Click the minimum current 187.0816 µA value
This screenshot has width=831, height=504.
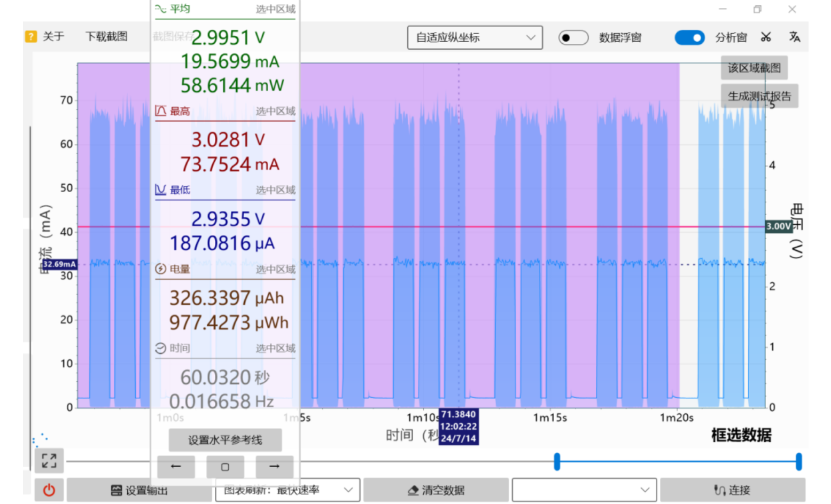pyautogui.click(x=222, y=243)
